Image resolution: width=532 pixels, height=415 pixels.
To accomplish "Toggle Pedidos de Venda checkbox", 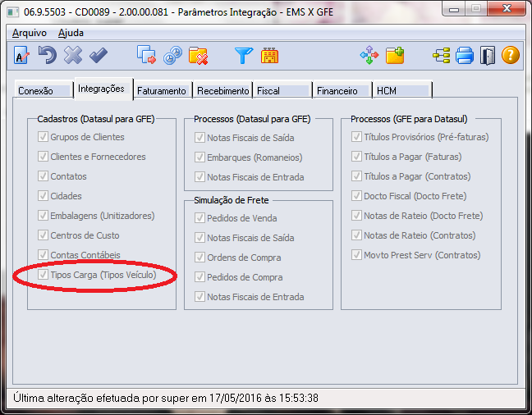I will 199,218.
